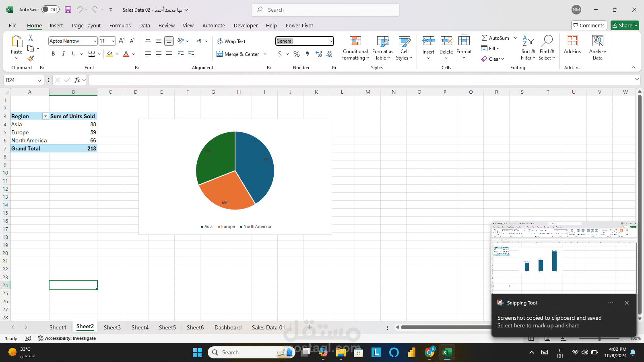Expand the Clear dropdown
The height and width of the screenshot is (362, 644).
point(503,59)
